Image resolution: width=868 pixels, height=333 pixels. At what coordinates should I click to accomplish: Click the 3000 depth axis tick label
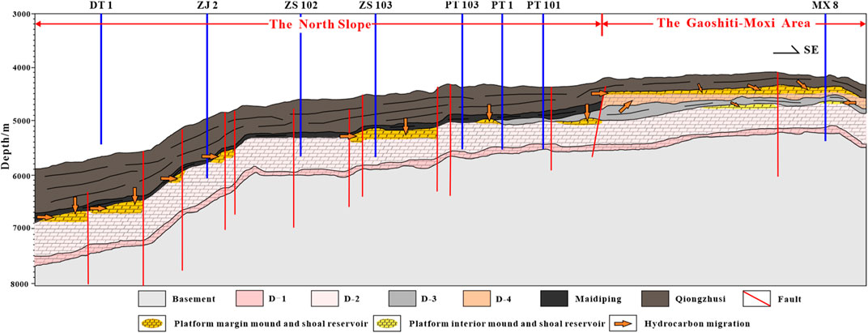click(23, 14)
